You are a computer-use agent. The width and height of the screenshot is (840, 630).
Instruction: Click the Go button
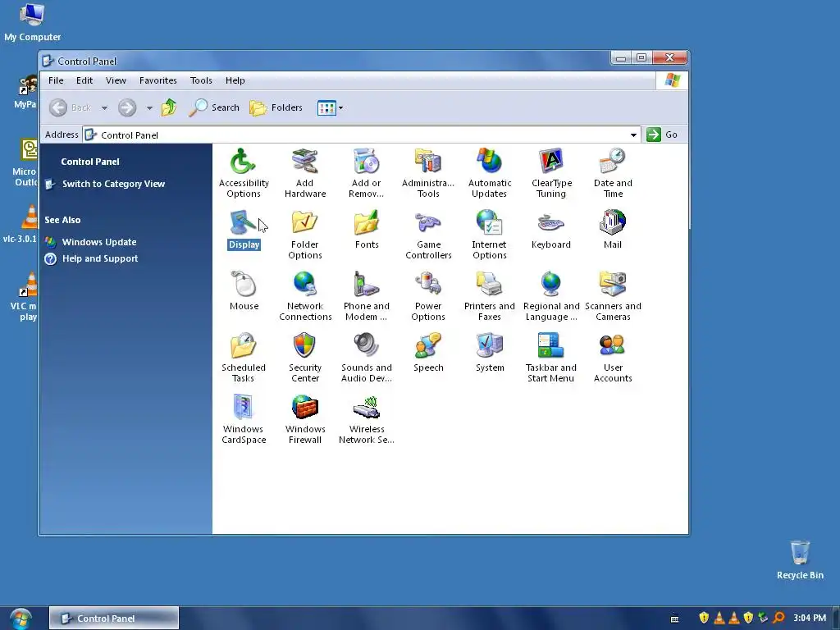[662, 135]
